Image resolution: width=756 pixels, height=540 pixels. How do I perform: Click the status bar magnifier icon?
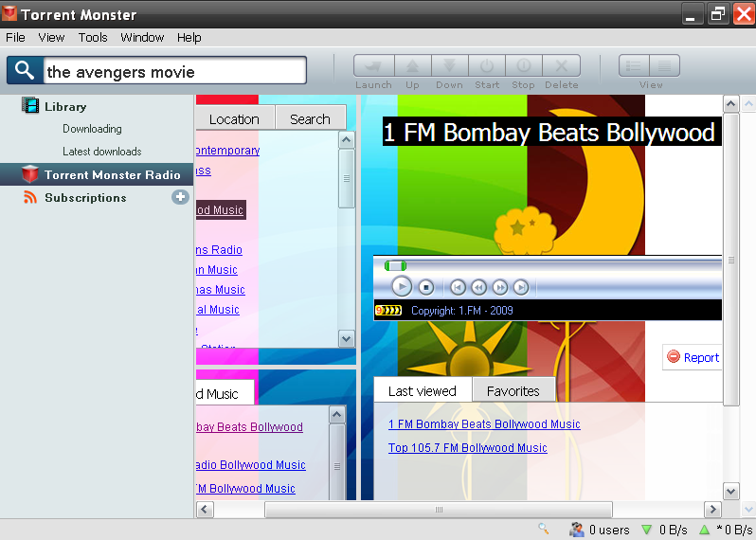(x=544, y=529)
